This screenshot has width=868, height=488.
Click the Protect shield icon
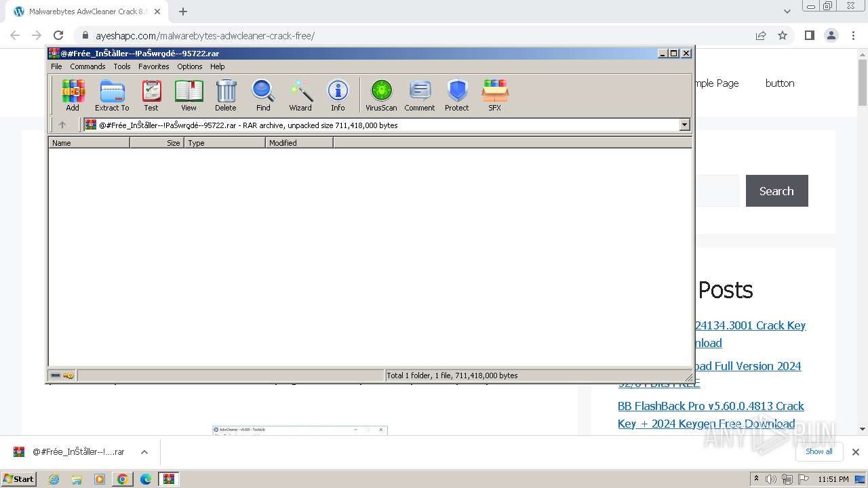click(457, 95)
